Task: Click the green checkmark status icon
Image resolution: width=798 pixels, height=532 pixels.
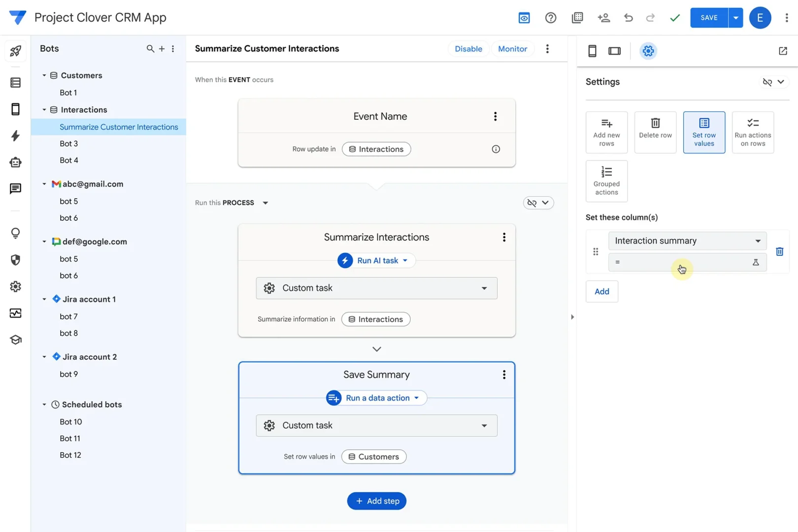Action: point(675,18)
